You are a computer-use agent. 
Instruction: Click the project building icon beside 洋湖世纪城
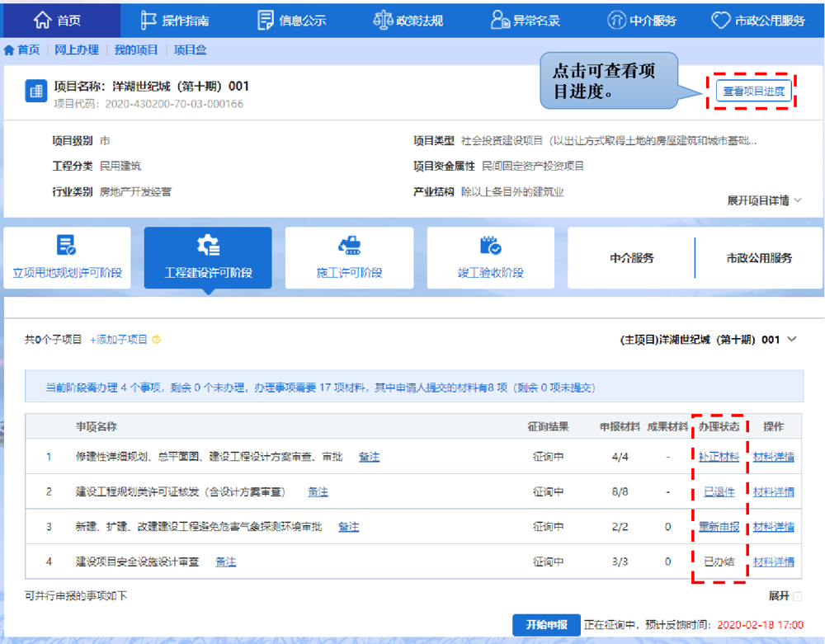pyautogui.click(x=35, y=91)
